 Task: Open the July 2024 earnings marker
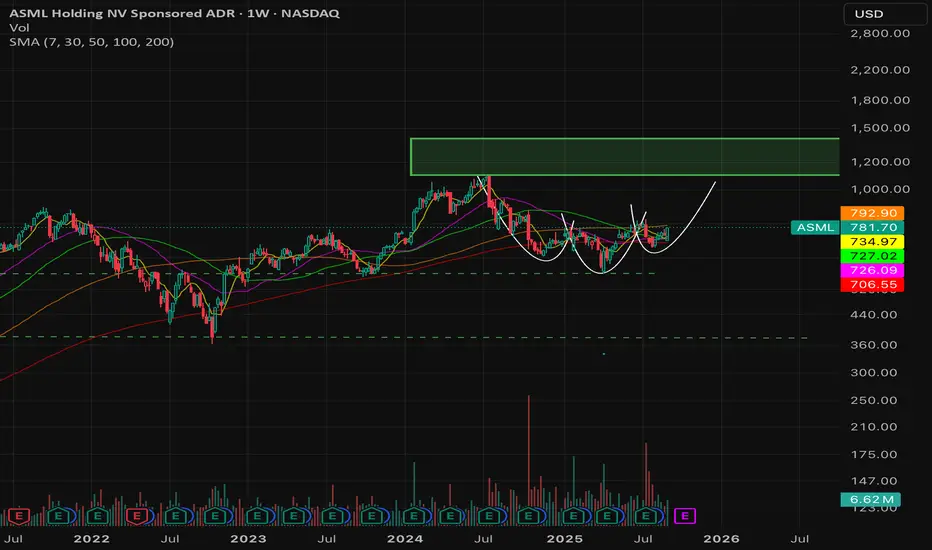click(x=489, y=516)
